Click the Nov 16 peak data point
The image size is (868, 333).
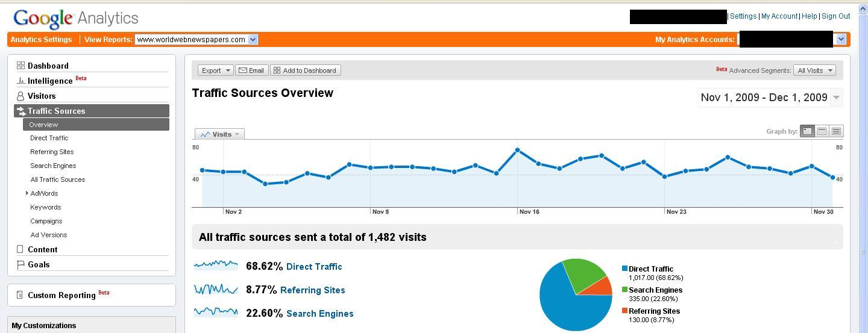pos(517,150)
